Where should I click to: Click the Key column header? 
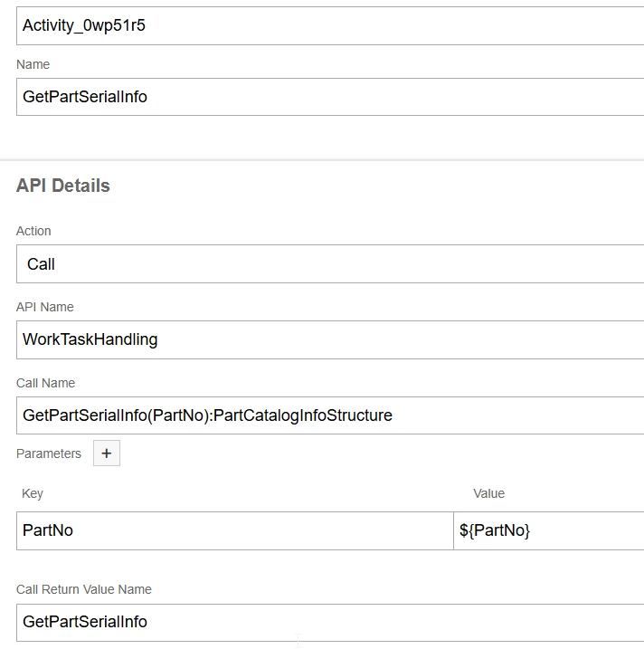(33, 493)
